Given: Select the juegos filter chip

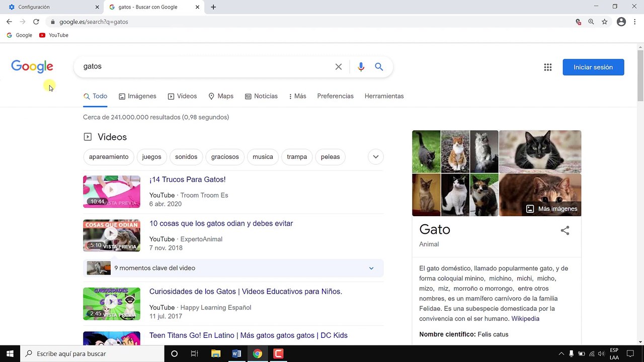Looking at the screenshot, I should click(151, 157).
